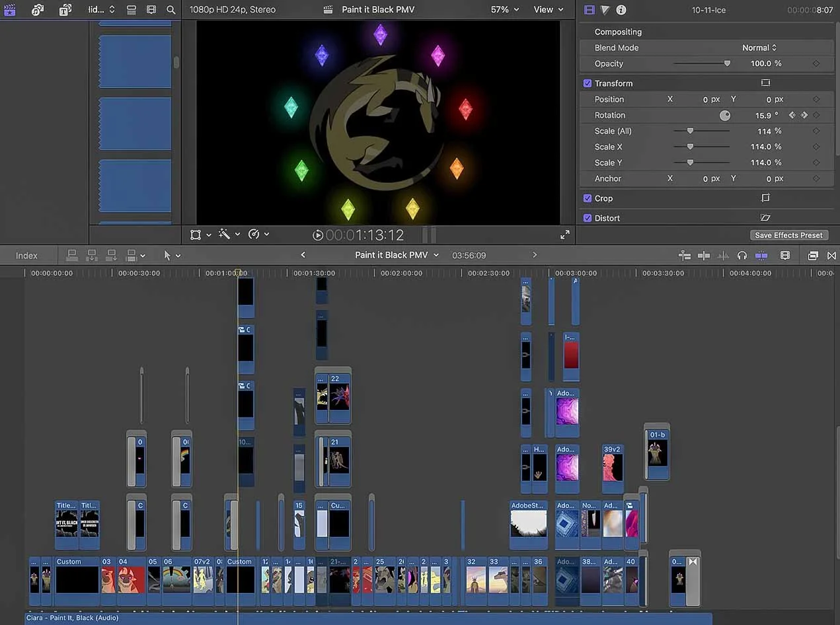Activate the Transform onscreen controls icon

(x=765, y=83)
